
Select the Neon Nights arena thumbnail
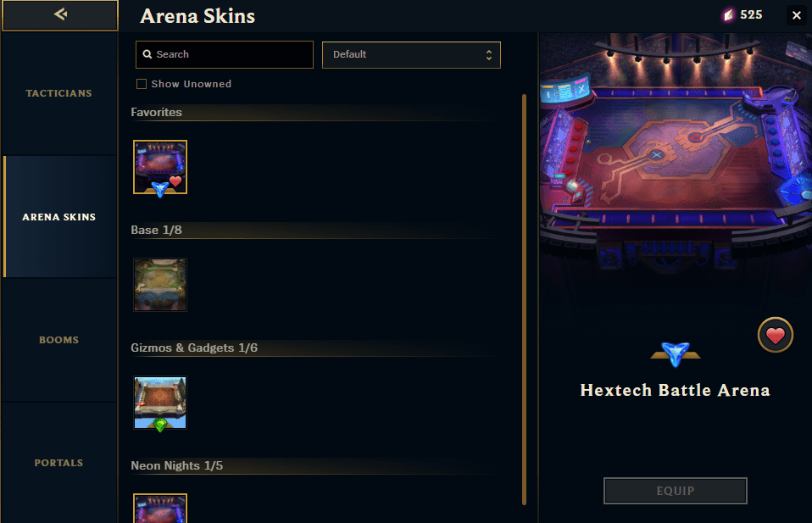pos(160,508)
